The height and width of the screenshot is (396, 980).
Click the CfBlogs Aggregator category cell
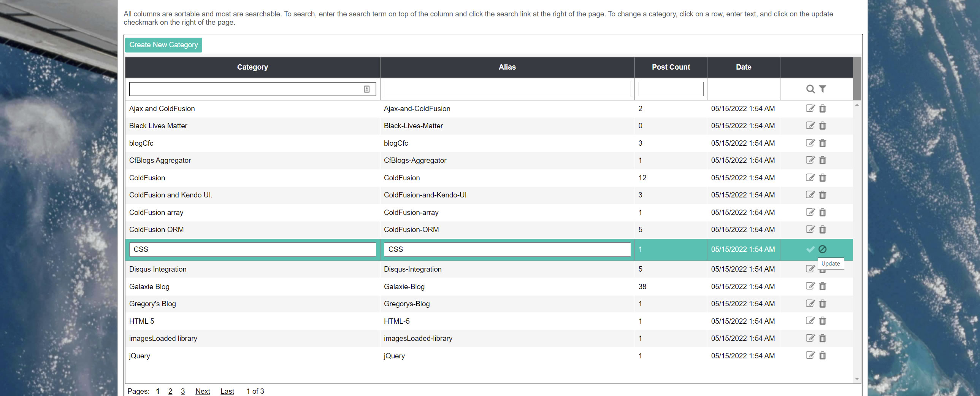point(253,160)
